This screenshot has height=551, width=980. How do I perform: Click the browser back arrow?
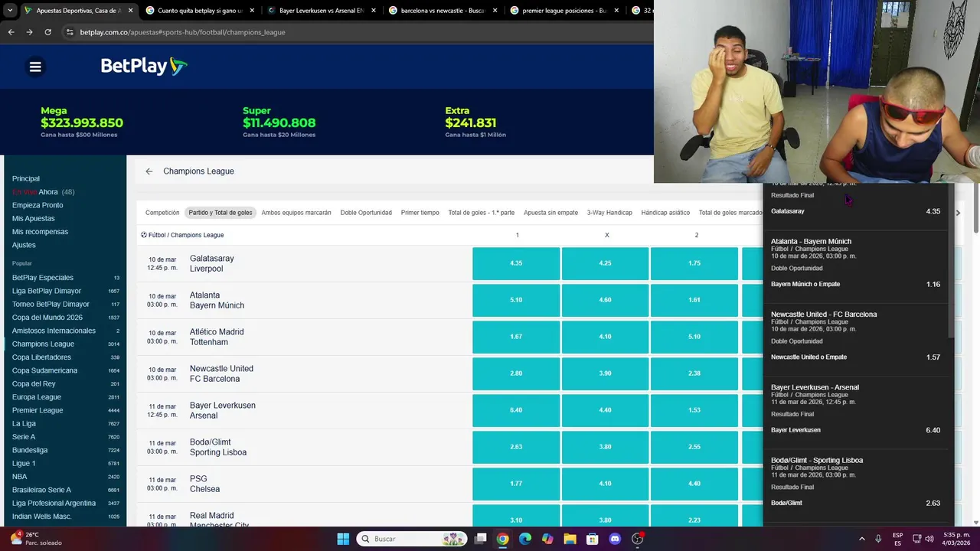(11, 32)
